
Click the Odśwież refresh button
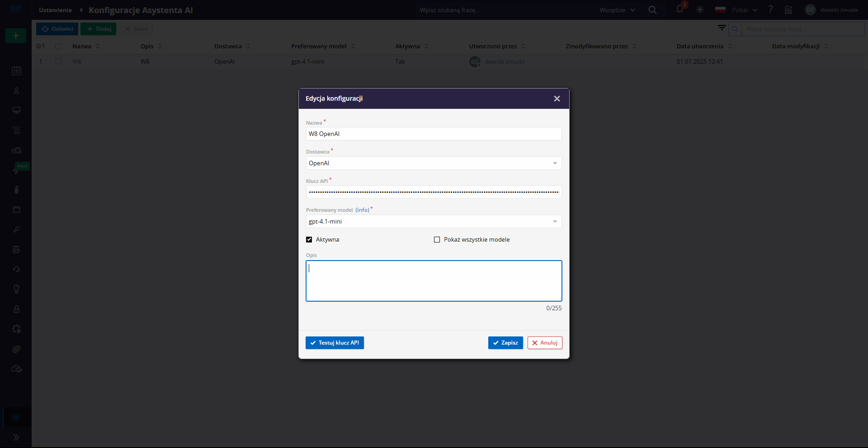point(57,29)
